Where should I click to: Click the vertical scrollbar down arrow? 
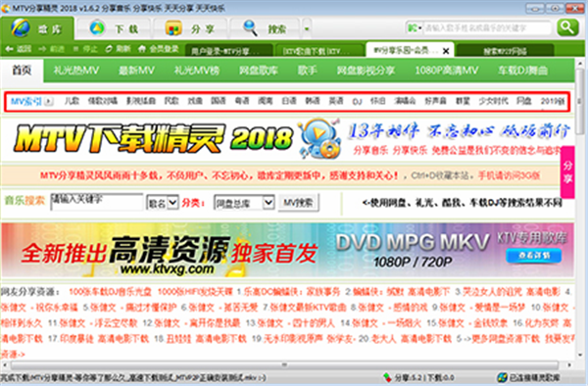[x=580, y=355]
